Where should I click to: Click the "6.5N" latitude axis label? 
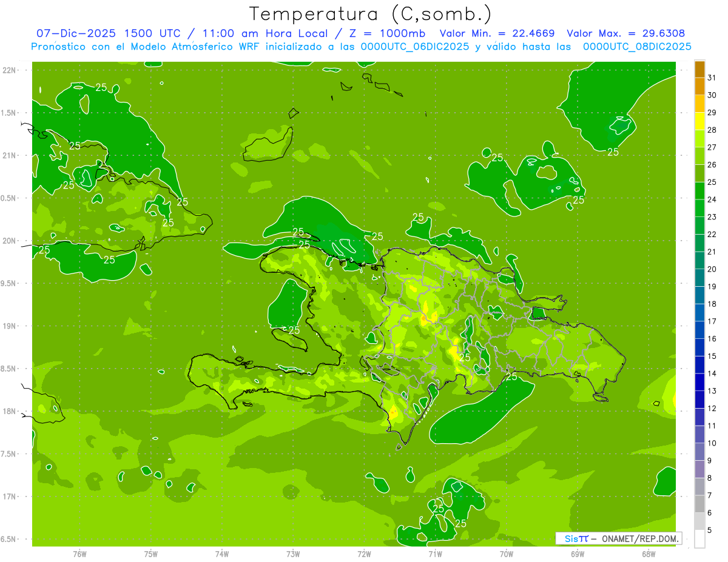click(x=9, y=540)
